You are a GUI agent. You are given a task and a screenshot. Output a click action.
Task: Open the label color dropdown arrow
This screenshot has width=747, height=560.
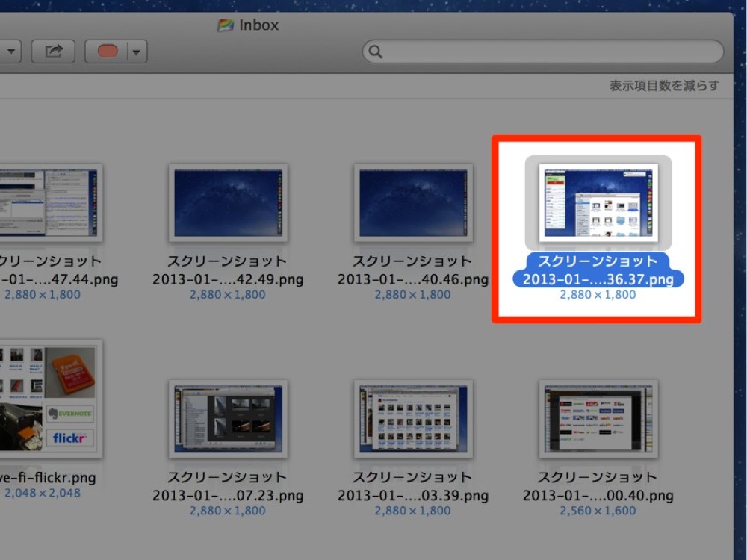tap(137, 52)
